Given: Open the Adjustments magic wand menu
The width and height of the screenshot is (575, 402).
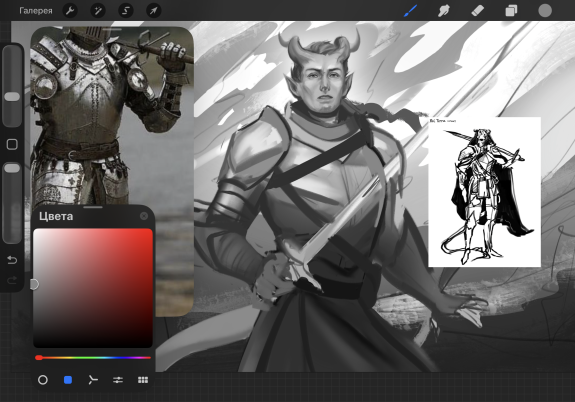Looking at the screenshot, I should 98,11.
